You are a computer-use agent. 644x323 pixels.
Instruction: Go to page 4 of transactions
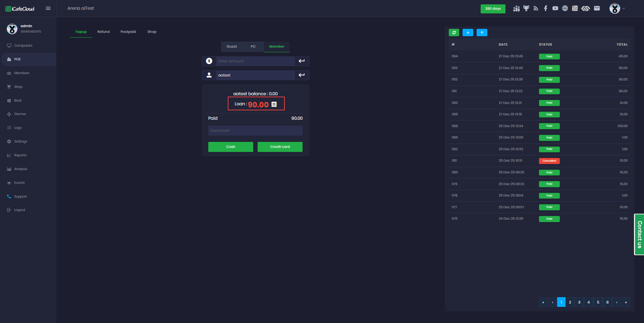pos(589,302)
